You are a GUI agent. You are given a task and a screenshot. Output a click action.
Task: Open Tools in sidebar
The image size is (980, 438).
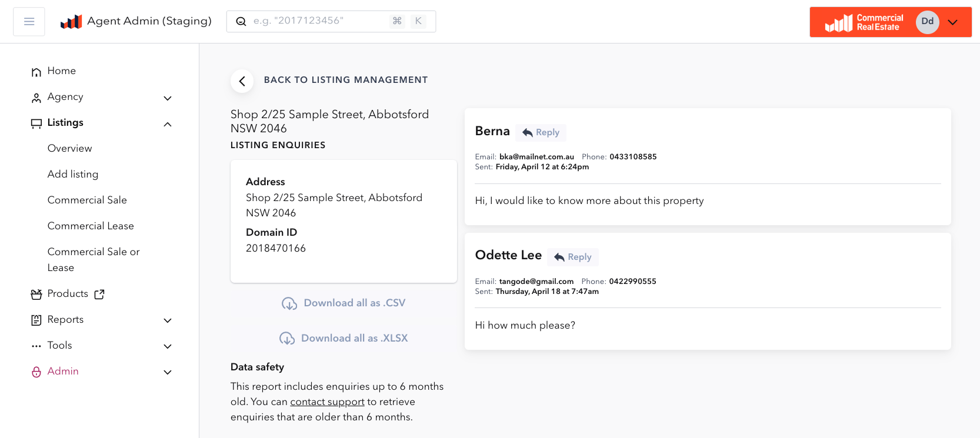click(x=59, y=346)
